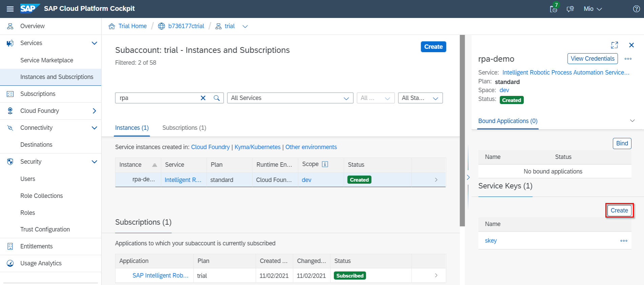Image resolution: width=644 pixels, height=285 pixels.
Task: Close the rpa-demo details panel
Action: point(631,45)
